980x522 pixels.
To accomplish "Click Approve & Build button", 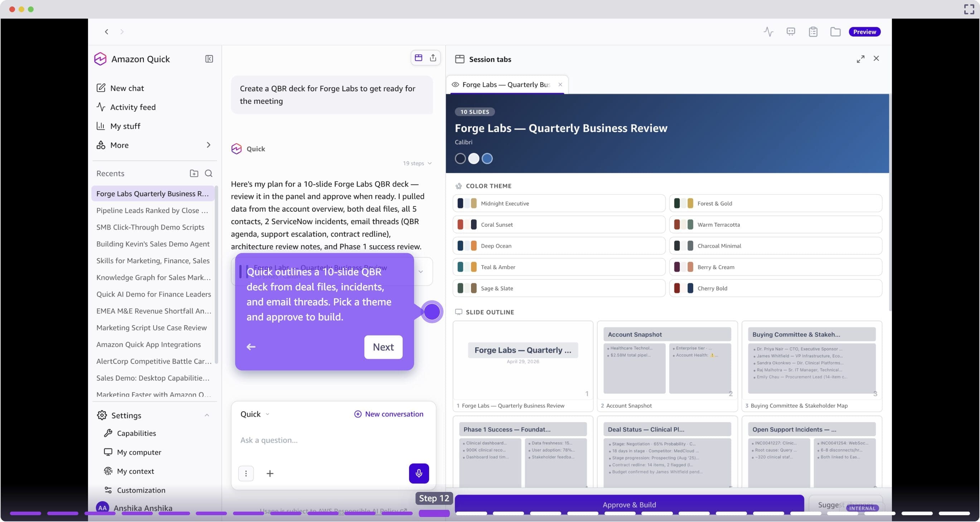I will (629, 504).
